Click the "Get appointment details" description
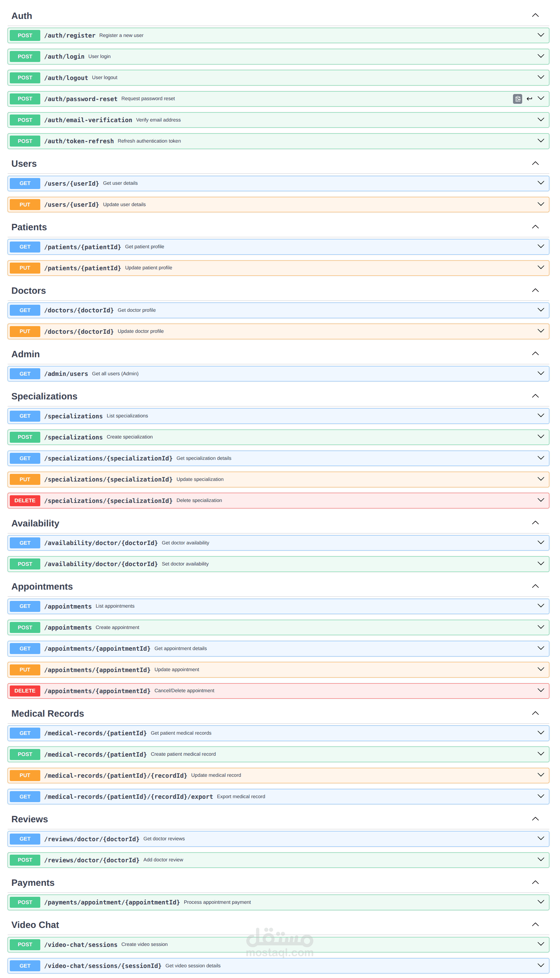 [x=181, y=648]
